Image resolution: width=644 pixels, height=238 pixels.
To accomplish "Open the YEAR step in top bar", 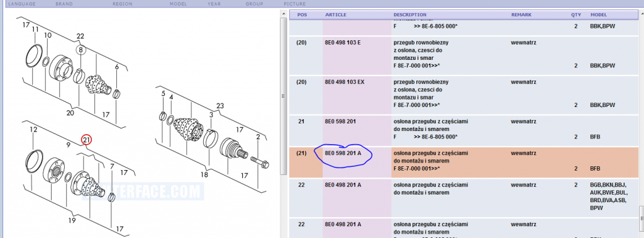I will pyautogui.click(x=214, y=4).
